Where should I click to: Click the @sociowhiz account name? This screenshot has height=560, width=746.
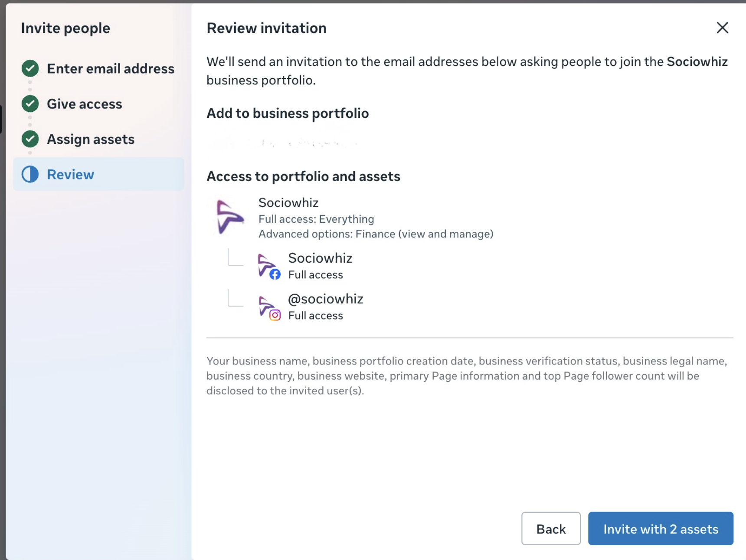pyautogui.click(x=326, y=299)
